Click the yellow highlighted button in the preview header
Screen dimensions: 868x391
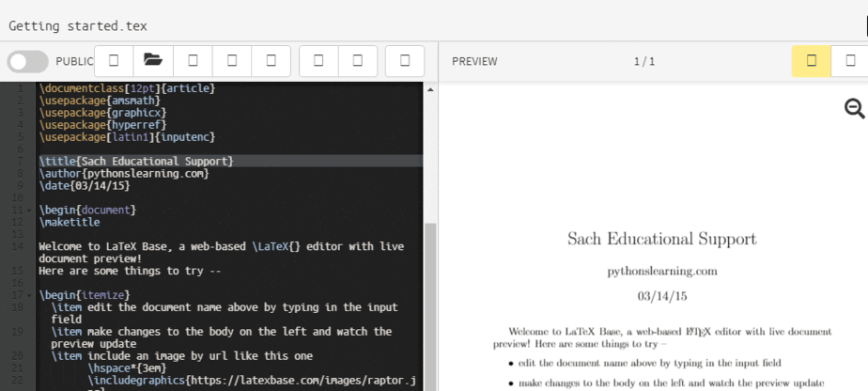811,61
